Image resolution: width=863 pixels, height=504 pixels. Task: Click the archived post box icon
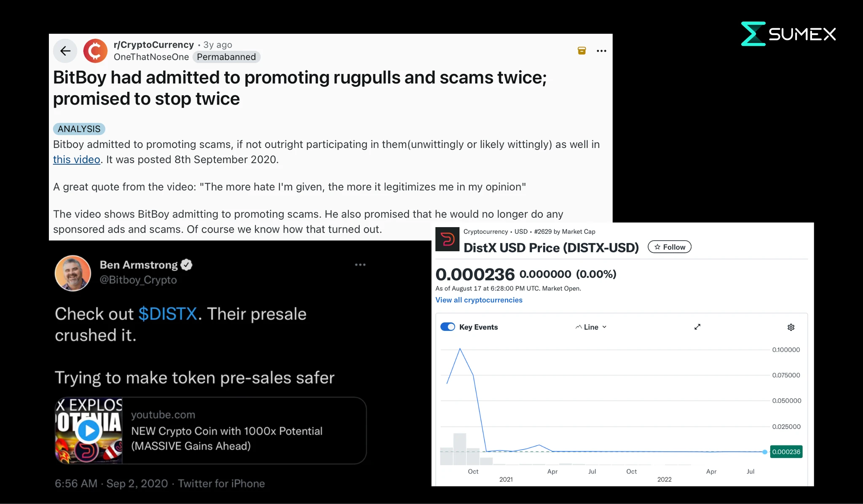[582, 51]
